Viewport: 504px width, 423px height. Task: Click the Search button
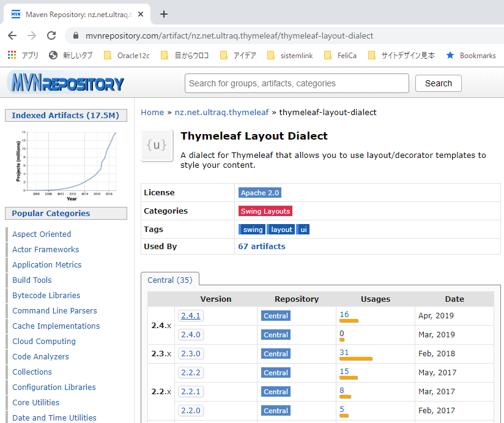pos(439,83)
